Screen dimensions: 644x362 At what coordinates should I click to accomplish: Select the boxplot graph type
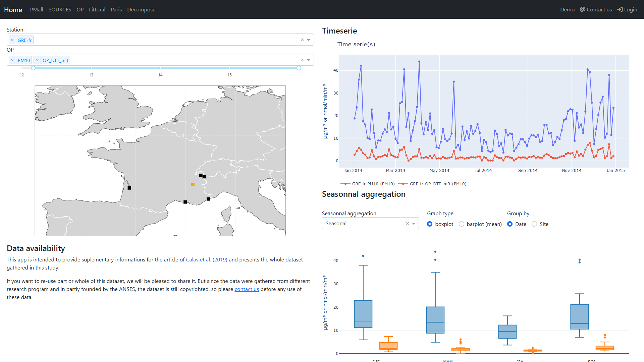pyautogui.click(x=430, y=224)
